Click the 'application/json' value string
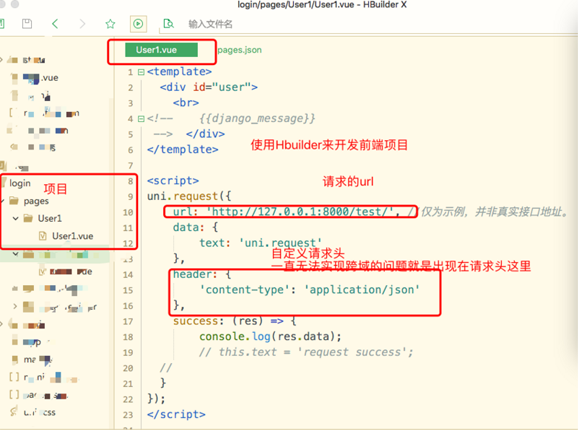This screenshot has height=430, width=578. [362, 290]
